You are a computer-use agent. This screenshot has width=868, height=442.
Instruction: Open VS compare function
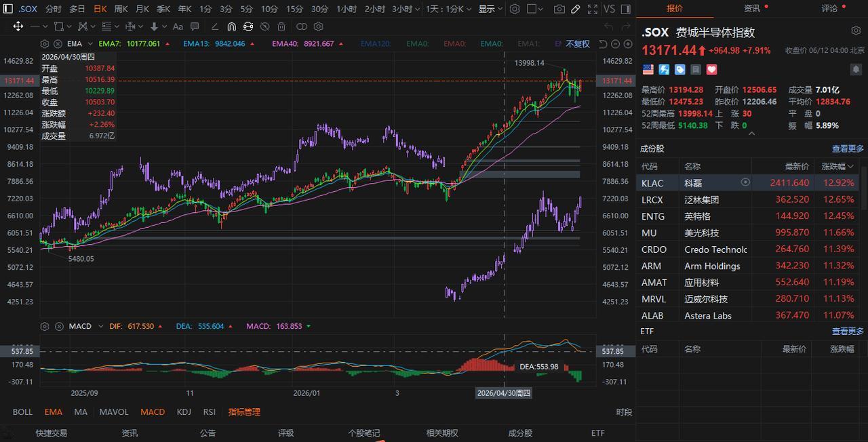pos(609,9)
